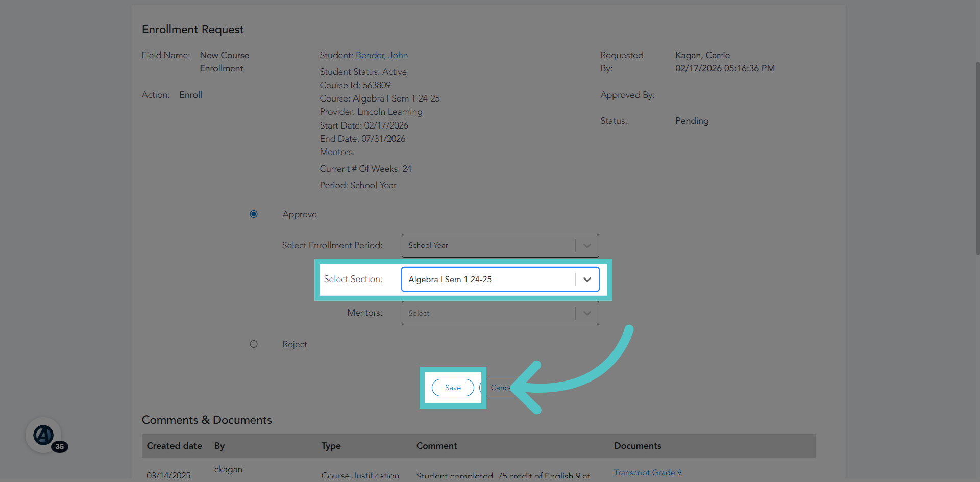Click the Documents column header
The height and width of the screenshot is (482, 980).
[x=638, y=446]
